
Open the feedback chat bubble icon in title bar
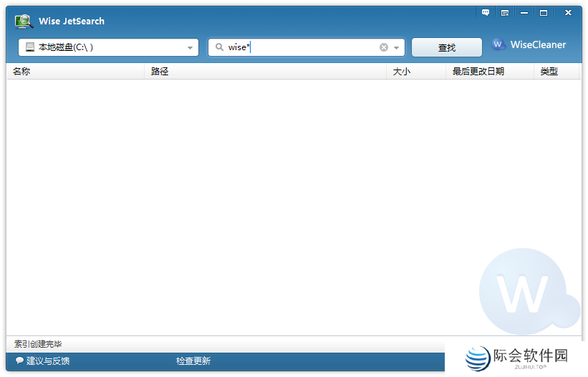tap(486, 13)
